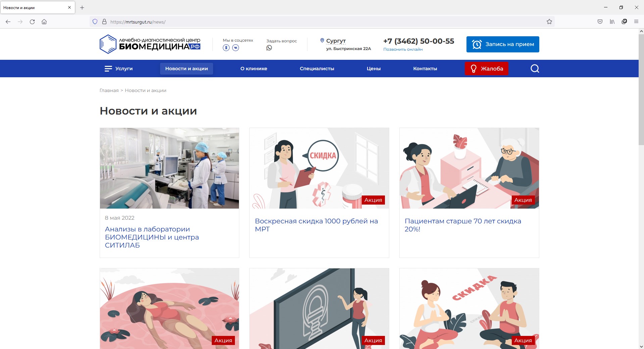
Task: Open the article about Анализы в лаборатории БИОМЕДИЦИНЫ
Action: pyautogui.click(x=152, y=237)
